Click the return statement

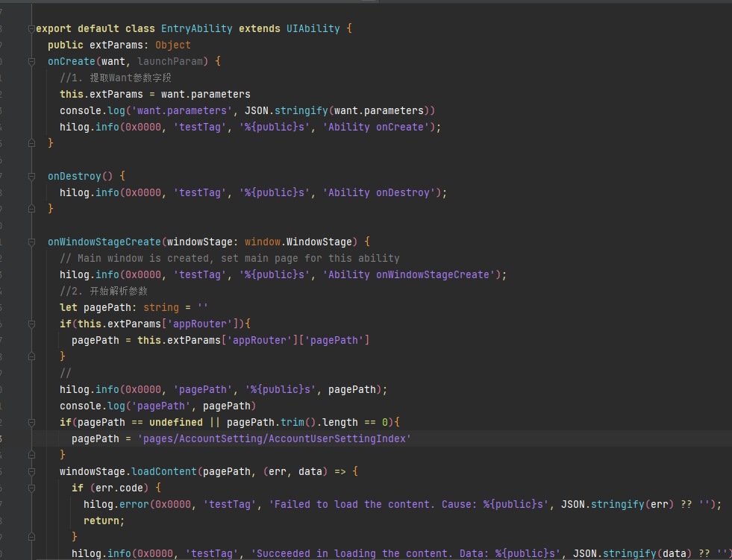tap(104, 520)
